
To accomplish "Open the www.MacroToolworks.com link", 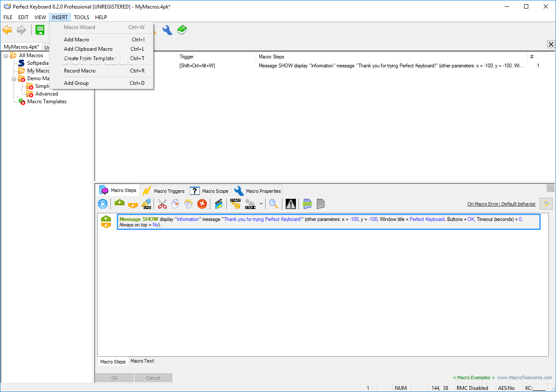I will click(x=524, y=377).
